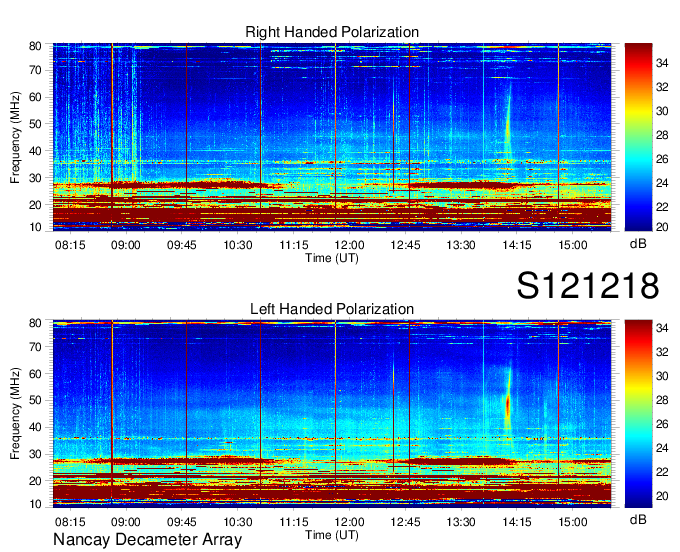Click the bright burst near 14:10 in Left Handed spectrogram
Viewport: 680px width, 552px height.
coord(508,405)
